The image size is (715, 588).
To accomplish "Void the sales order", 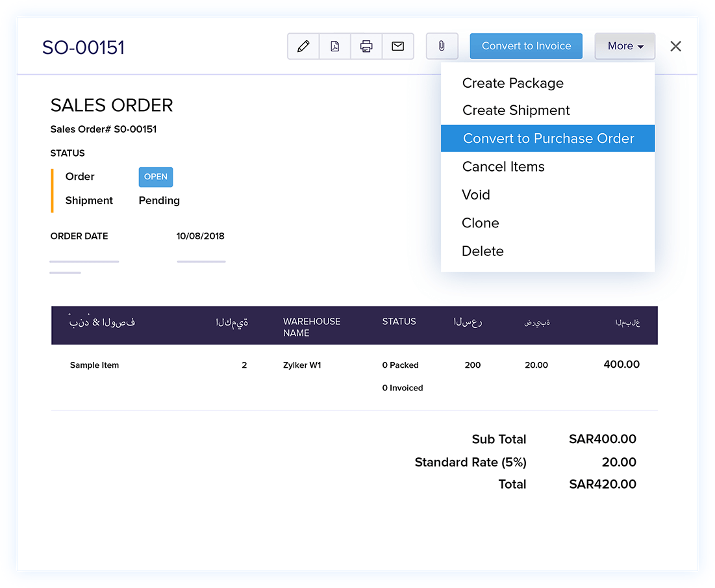I will pos(476,195).
